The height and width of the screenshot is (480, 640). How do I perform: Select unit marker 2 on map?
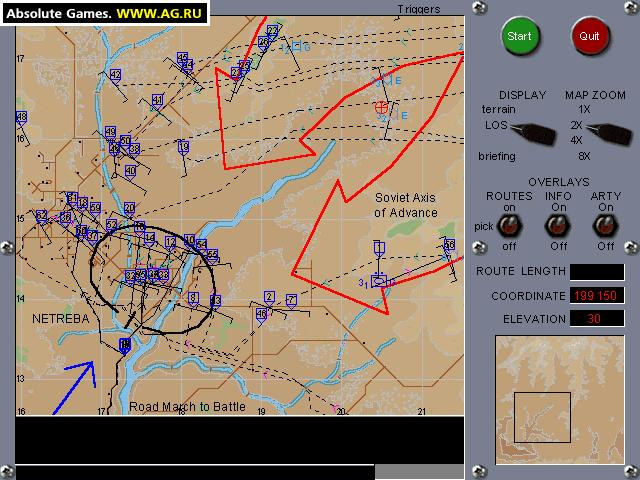pos(269,298)
